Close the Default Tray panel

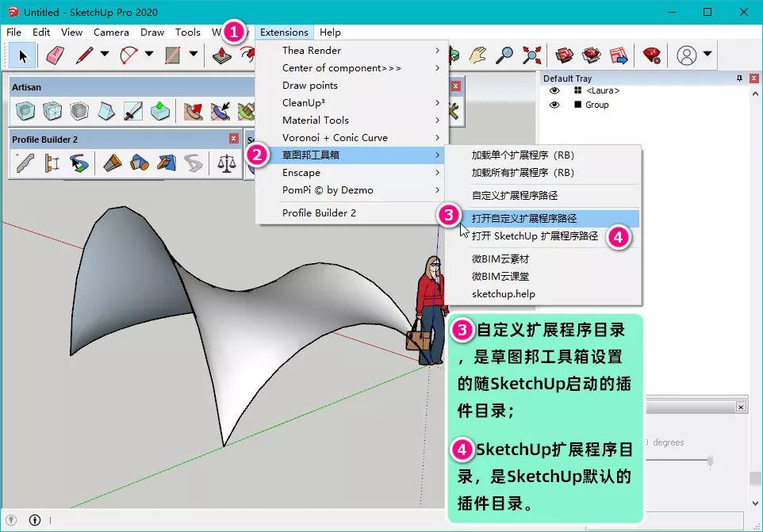click(x=753, y=78)
